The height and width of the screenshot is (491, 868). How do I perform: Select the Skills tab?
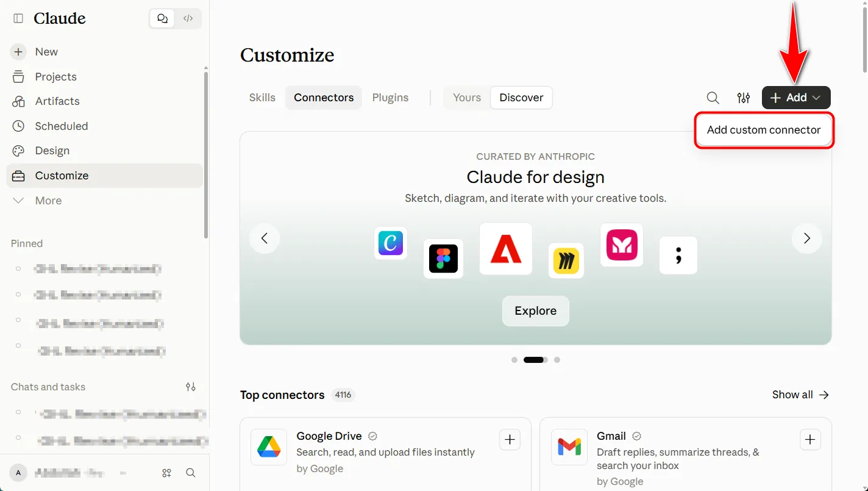click(262, 98)
